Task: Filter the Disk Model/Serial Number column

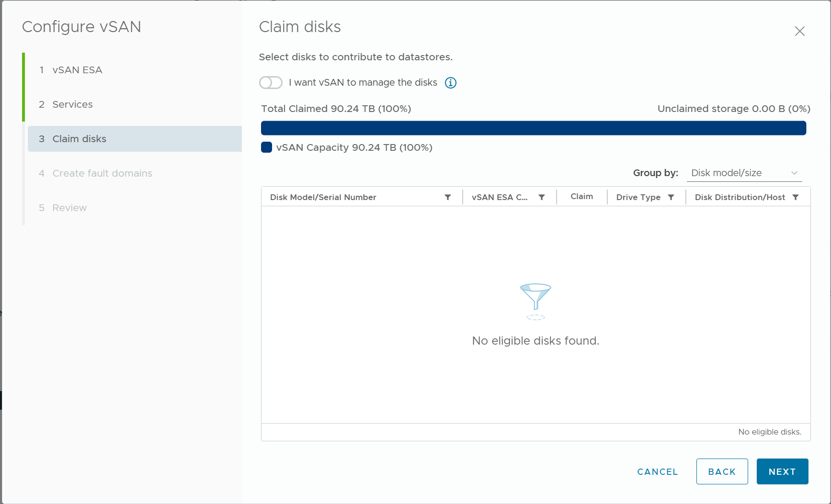Action: click(x=448, y=197)
